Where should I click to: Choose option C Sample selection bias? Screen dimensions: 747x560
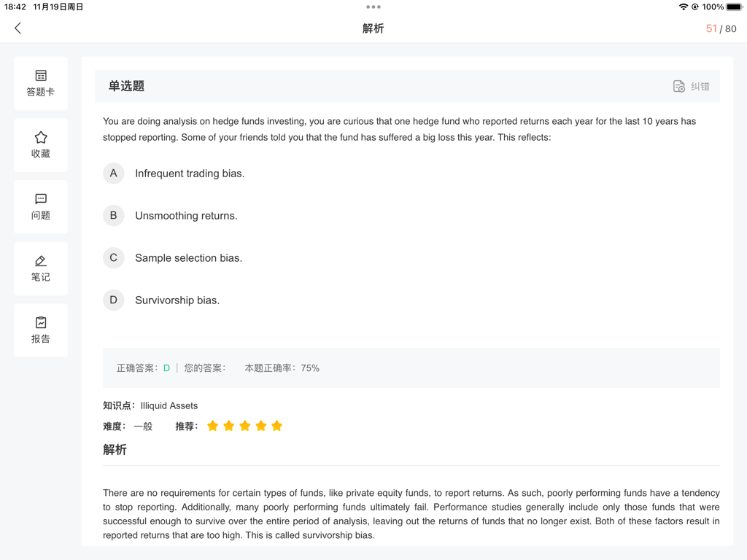(x=113, y=258)
